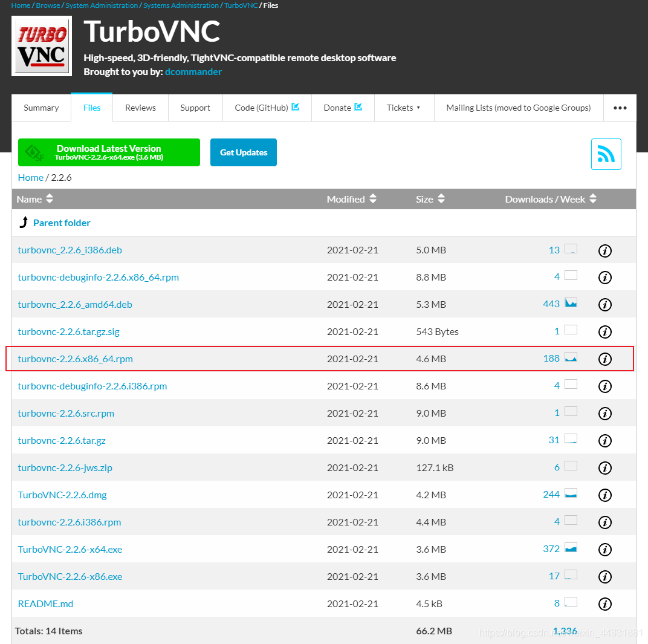Image resolution: width=648 pixels, height=644 pixels.
Task: Open info for turbovnc-2.2.6-jws.zip
Action: tap(604, 468)
